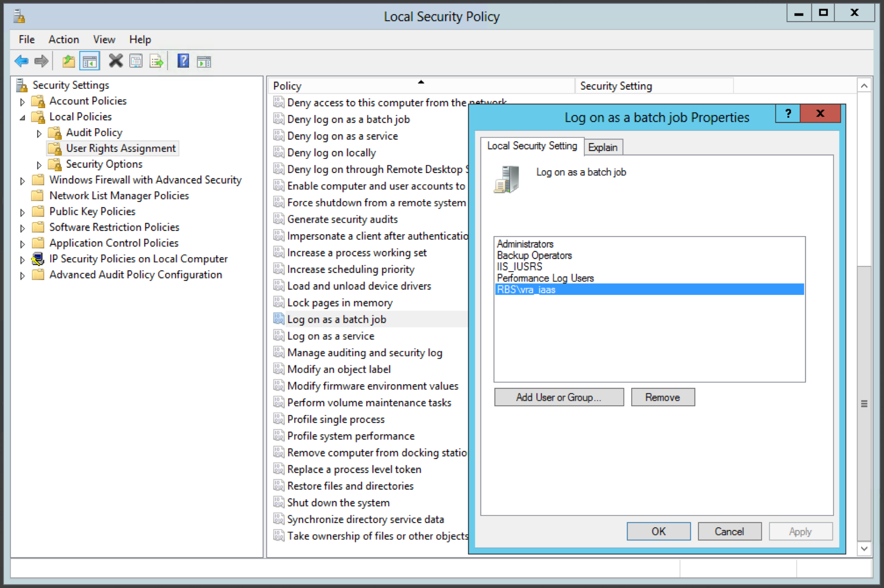Click the Show/Hide Action Pane icon
The height and width of the screenshot is (588, 884).
click(x=204, y=61)
